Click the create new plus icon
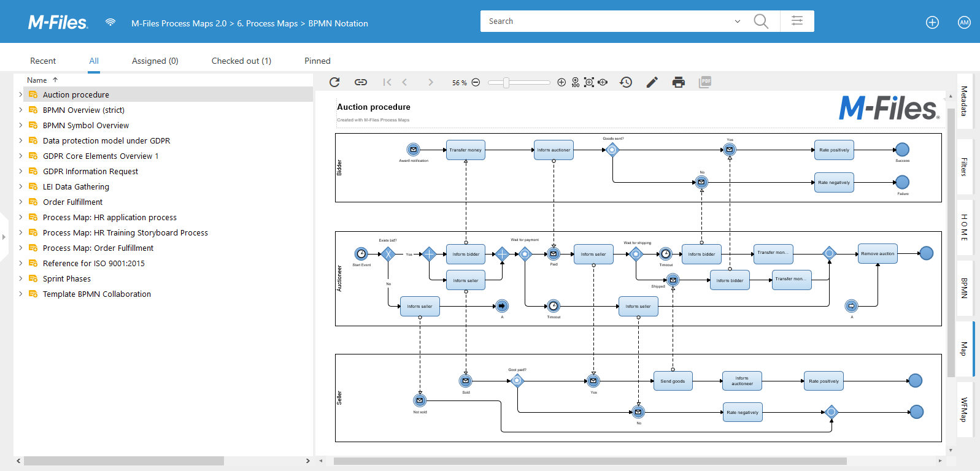The width and height of the screenshot is (980, 471). point(932,23)
